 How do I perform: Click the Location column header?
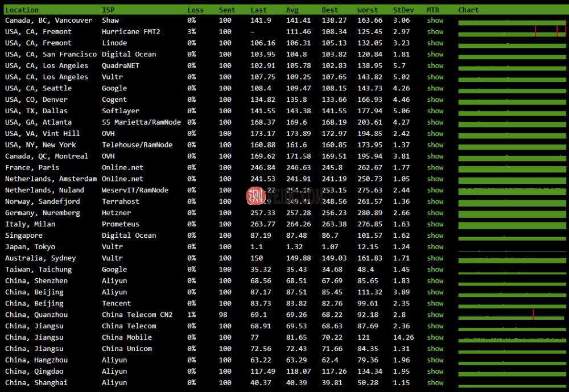[23, 10]
